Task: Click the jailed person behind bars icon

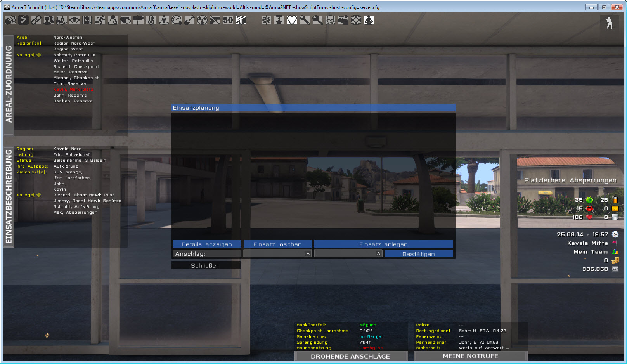Action: tap(87, 20)
